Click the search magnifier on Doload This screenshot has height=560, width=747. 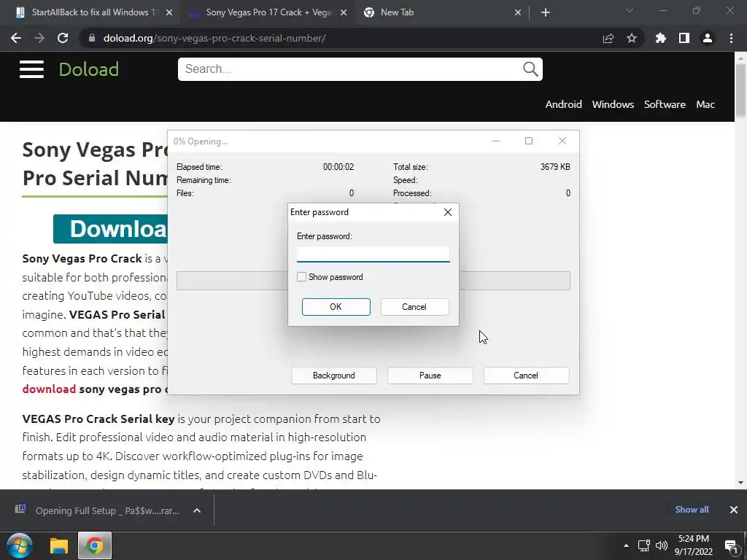[x=530, y=69]
